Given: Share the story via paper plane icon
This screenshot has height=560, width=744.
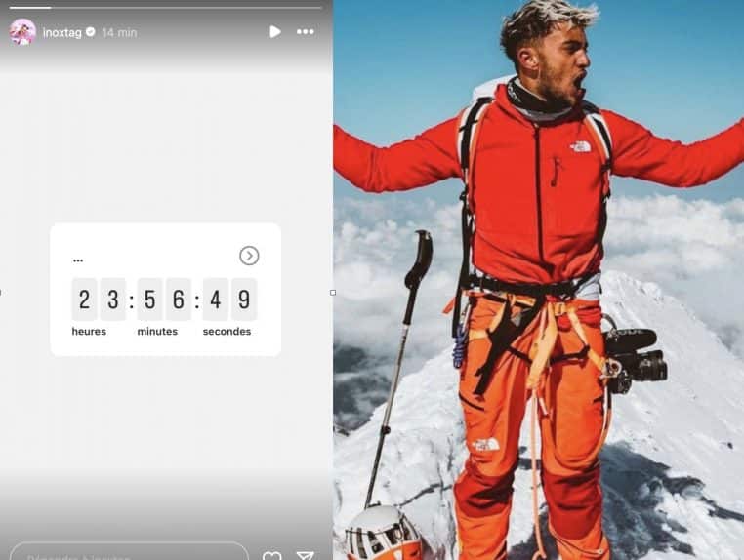Looking at the screenshot, I should click(x=306, y=555).
